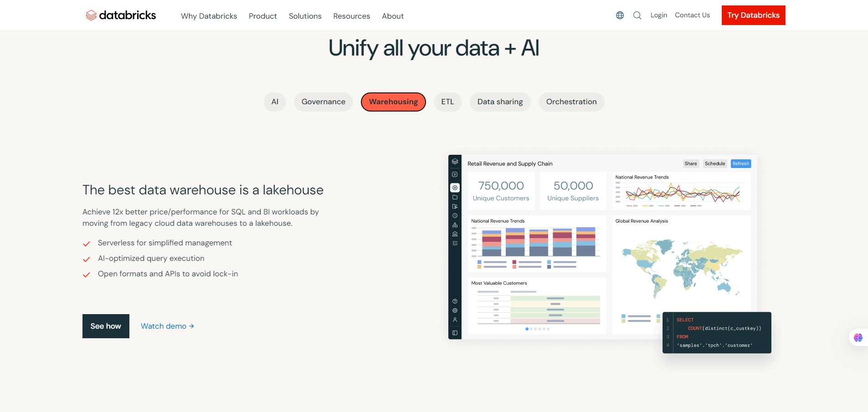Viewport: 868px width, 412px height.
Task: Click the question-mark Help icon in sidebar
Action: pyautogui.click(x=455, y=301)
